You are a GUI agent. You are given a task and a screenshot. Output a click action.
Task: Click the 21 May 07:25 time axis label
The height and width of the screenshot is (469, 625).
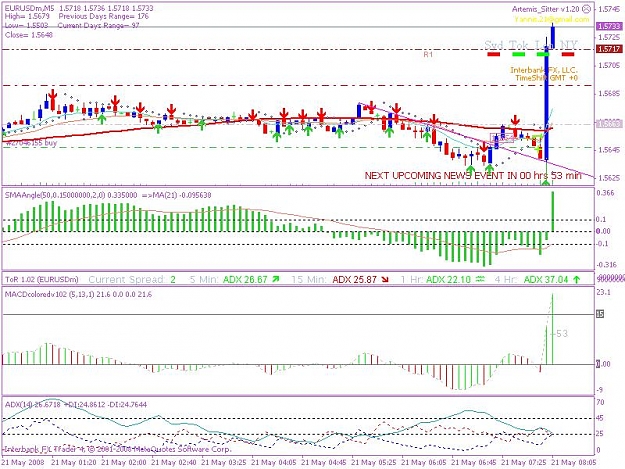(524, 463)
